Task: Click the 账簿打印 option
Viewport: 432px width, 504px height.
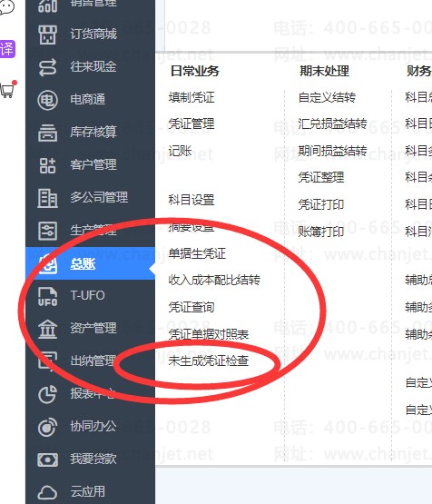Action: (321, 231)
